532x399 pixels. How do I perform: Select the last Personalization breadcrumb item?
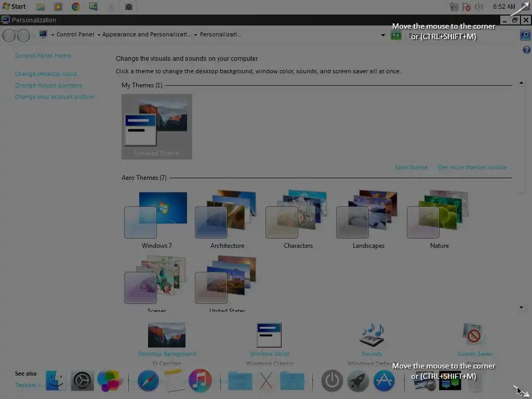pyautogui.click(x=220, y=34)
